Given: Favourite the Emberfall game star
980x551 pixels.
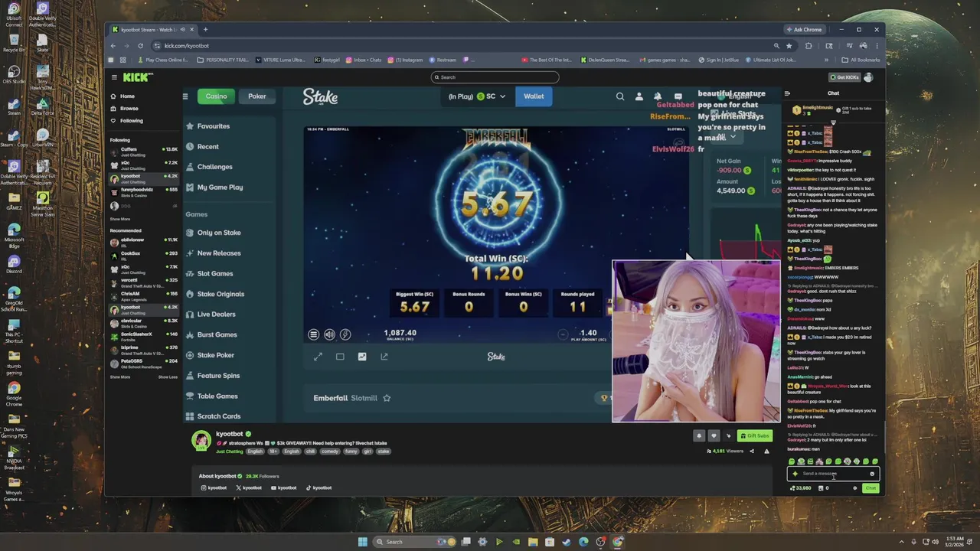Looking at the screenshot, I should pos(387,398).
